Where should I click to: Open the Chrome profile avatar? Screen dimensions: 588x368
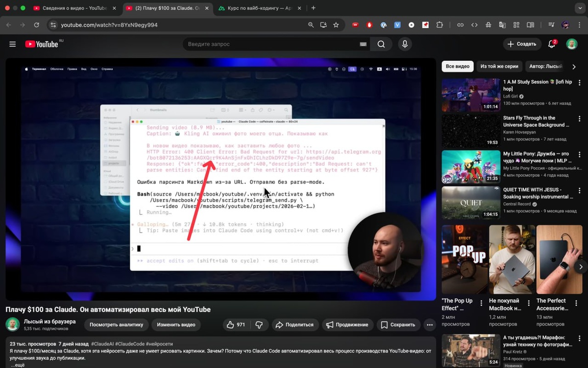coord(565,25)
